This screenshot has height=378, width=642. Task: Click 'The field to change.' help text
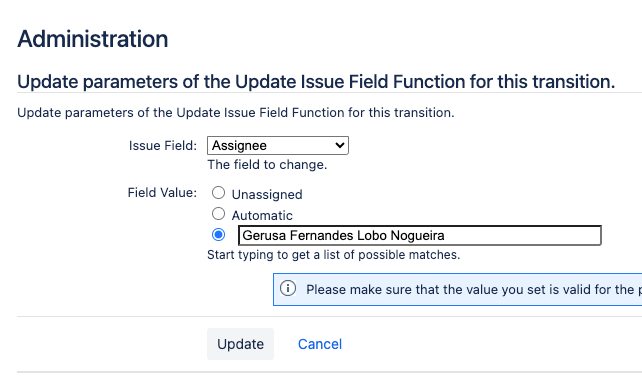click(267, 165)
